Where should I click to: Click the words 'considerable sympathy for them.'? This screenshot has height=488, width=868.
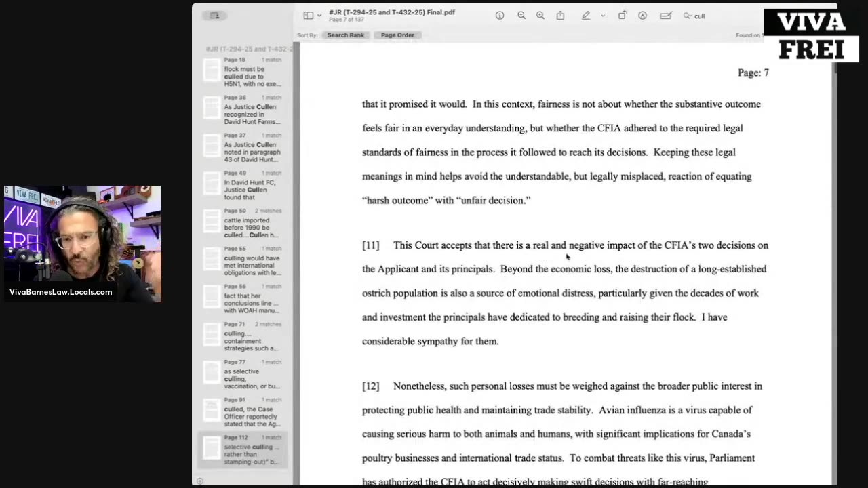430,342
